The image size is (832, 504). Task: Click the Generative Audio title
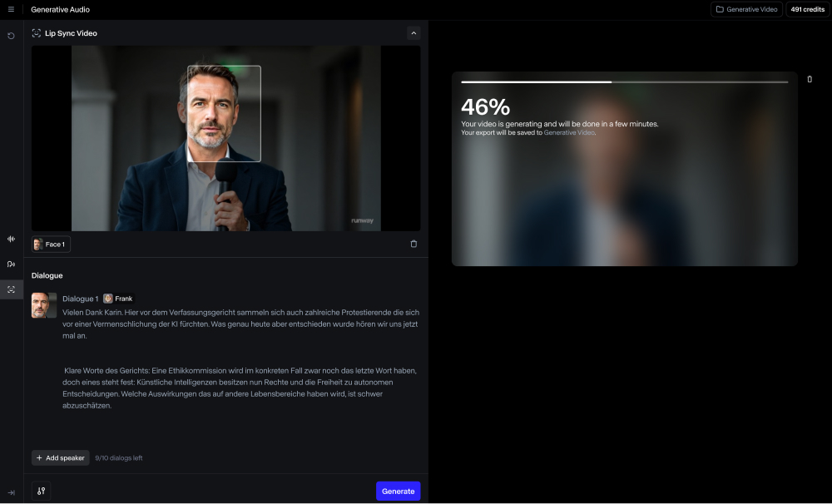60,9
